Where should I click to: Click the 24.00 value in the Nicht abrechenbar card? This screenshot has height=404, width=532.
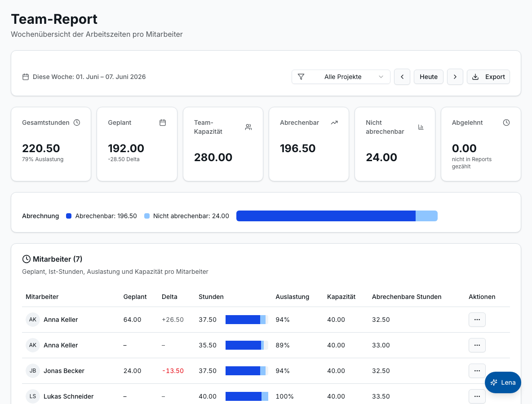[381, 157]
